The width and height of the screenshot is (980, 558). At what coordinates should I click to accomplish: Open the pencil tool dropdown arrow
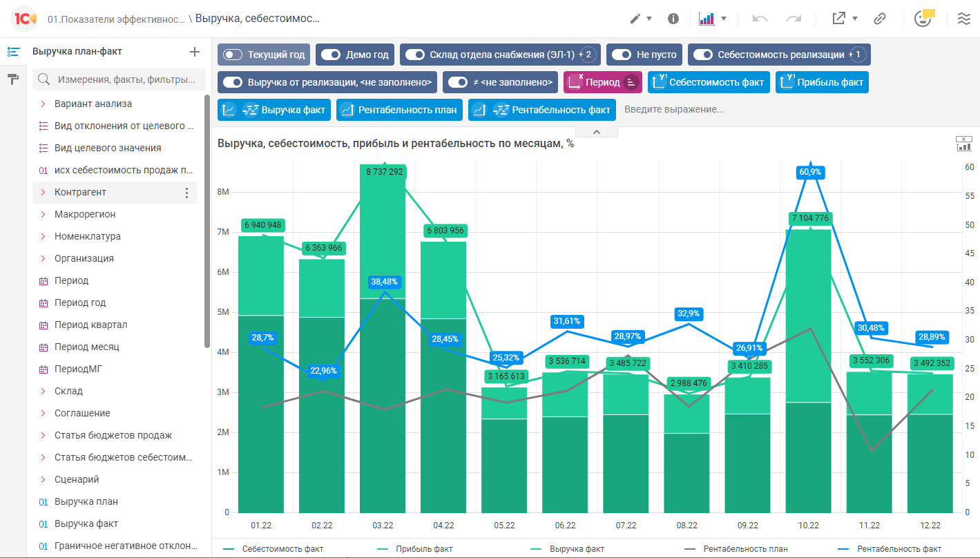(x=649, y=19)
